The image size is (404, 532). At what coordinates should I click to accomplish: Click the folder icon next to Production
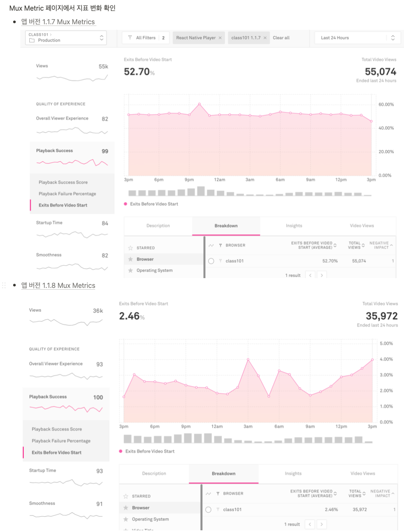pos(32,40)
